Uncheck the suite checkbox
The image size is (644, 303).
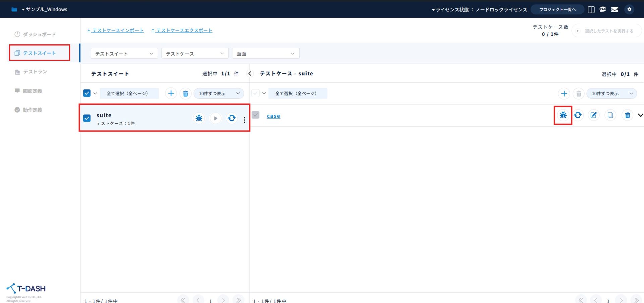(x=87, y=118)
